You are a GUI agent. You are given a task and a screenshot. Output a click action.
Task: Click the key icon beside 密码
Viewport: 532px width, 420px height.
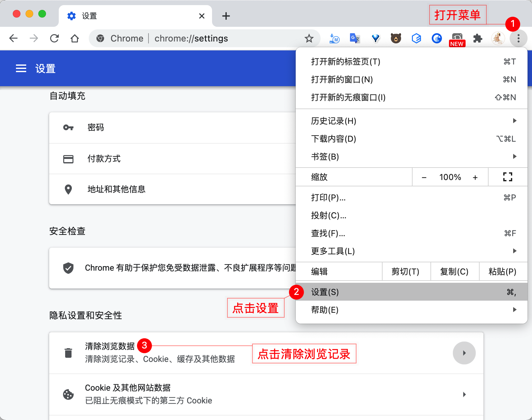pos(68,128)
